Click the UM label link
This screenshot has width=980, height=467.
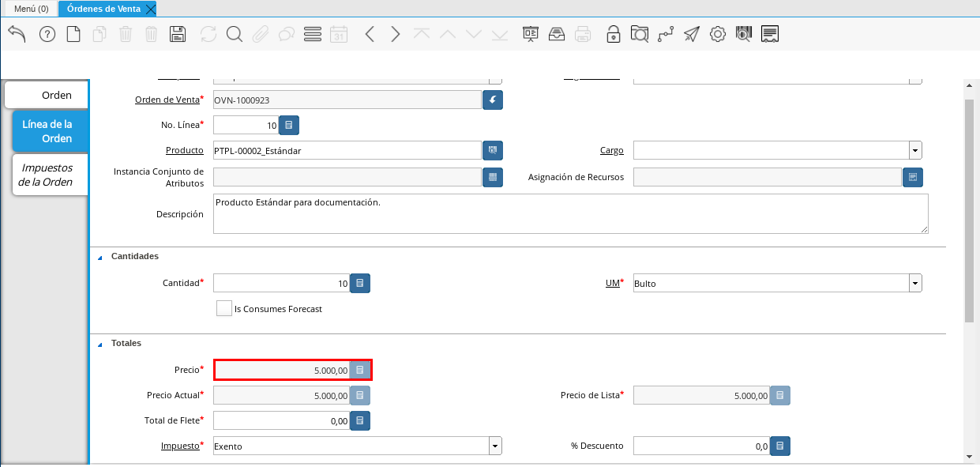(x=611, y=283)
